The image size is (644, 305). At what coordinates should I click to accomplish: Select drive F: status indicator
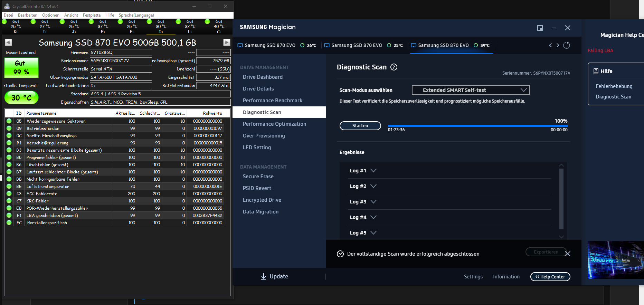coord(121,21)
